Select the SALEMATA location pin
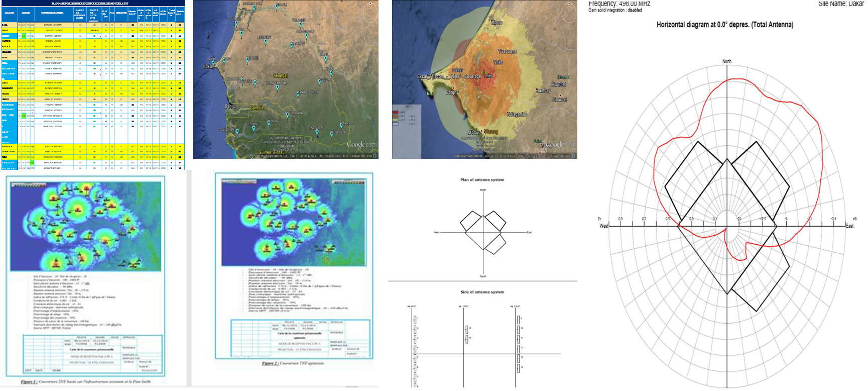The height and width of the screenshot is (391, 868). 316,132
